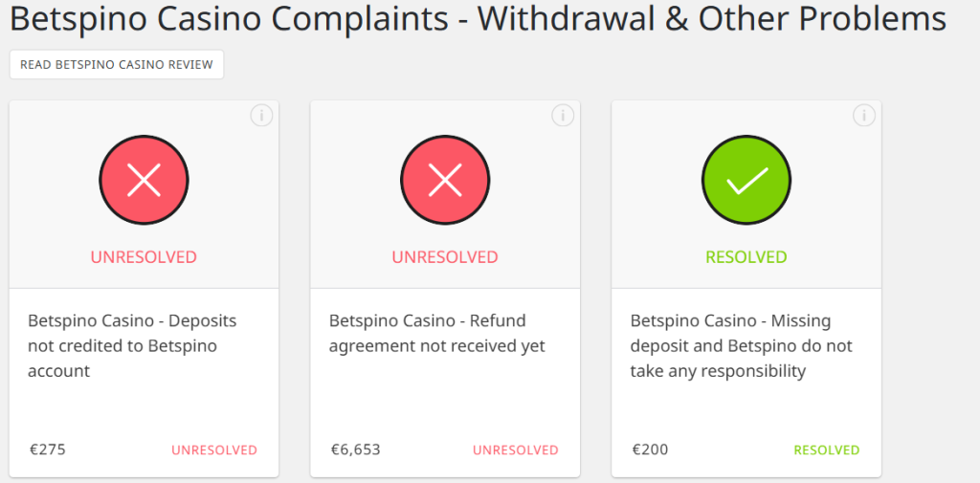The image size is (980, 483).
Task: Open the 'Refund agreement not received yet' complaint
Action: click(x=436, y=333)
